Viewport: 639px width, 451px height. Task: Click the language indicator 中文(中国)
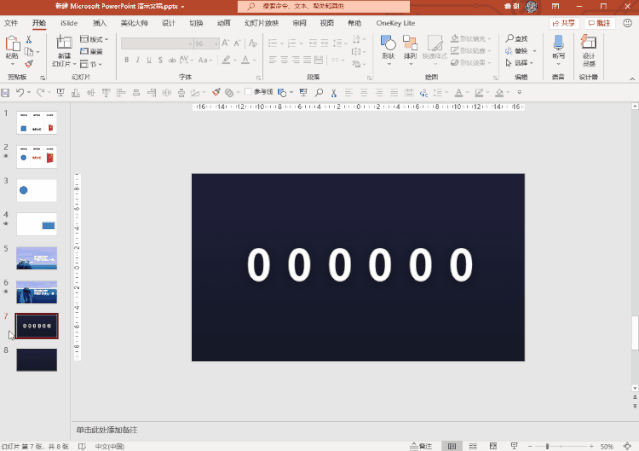109,447
